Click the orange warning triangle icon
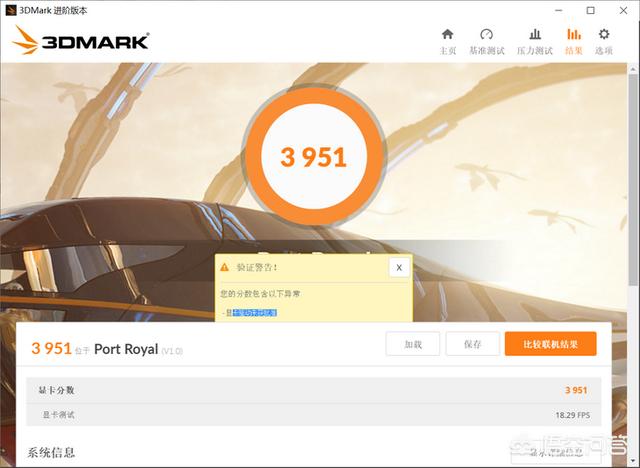 (224, 267)
